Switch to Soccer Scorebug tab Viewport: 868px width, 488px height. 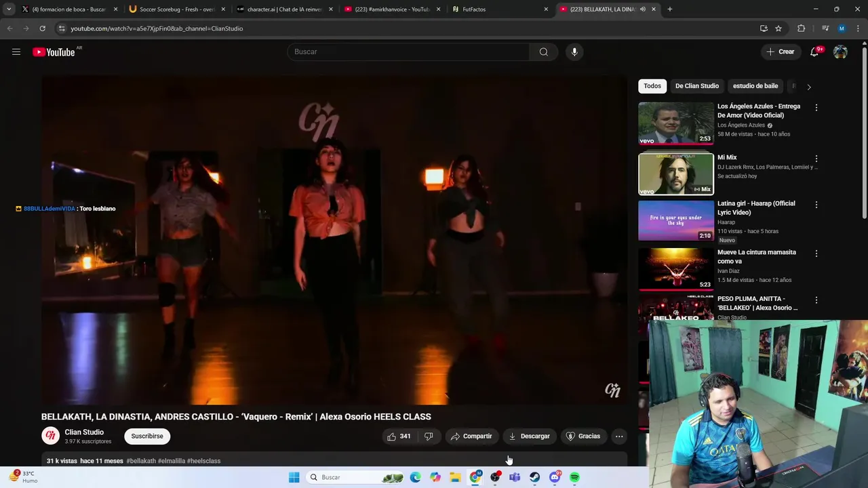tap(176, 9)
